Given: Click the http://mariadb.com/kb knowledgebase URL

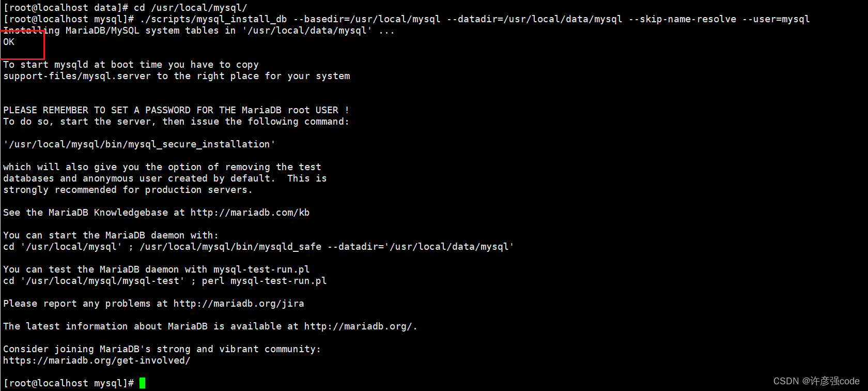Looking at the screenshot, I should [x=250, y=213].
